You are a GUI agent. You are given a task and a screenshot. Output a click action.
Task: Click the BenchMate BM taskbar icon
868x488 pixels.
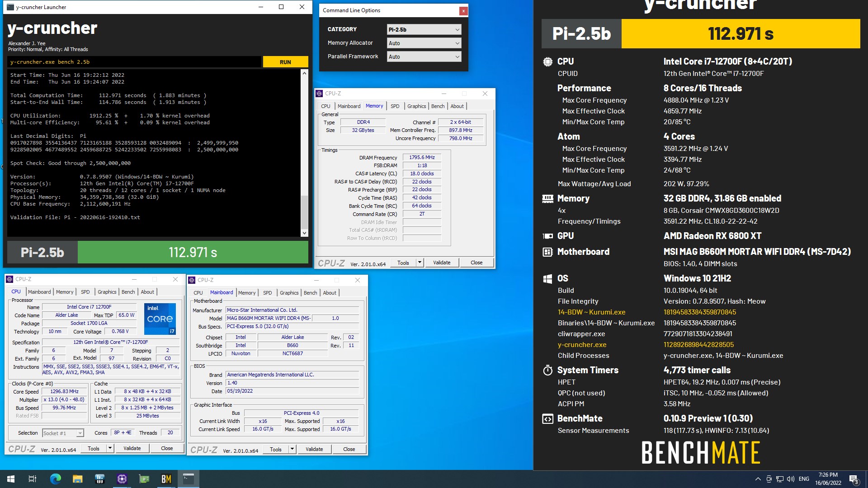point(166,479)
